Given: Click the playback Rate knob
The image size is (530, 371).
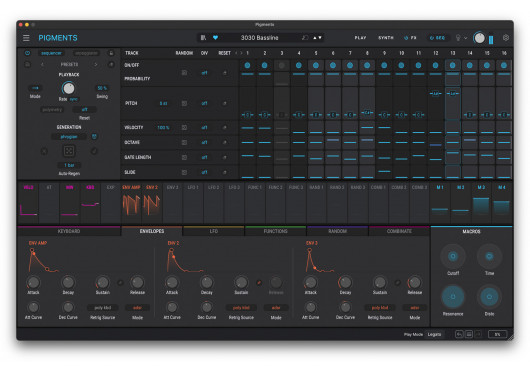Looking at the screenshot, I should point(69,89).
